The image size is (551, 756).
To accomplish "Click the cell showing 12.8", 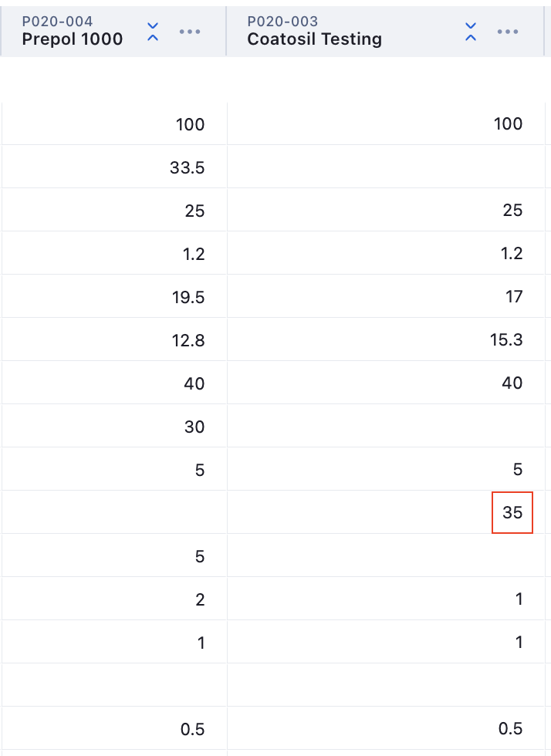I will click(188, 340).
